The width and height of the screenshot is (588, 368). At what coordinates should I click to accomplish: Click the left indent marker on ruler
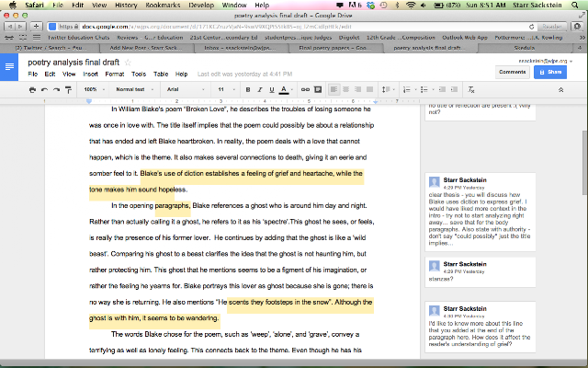click(x=89, y=101)
